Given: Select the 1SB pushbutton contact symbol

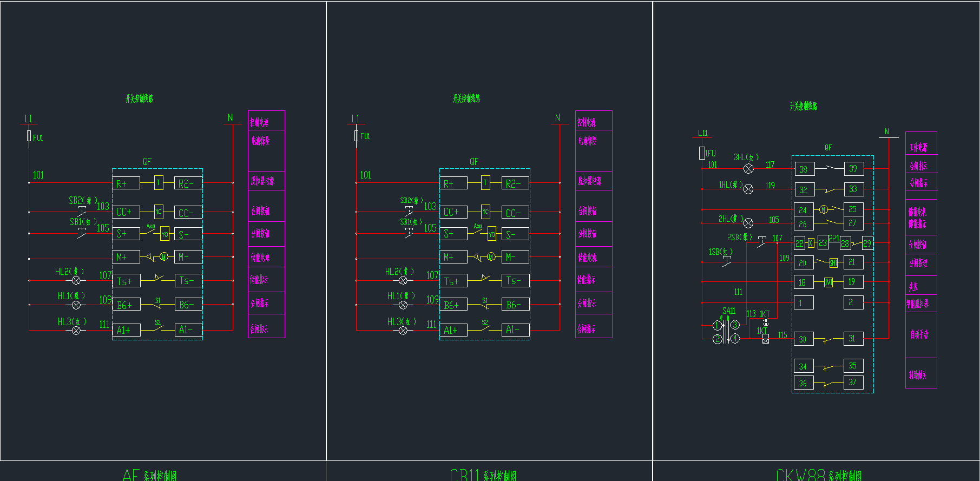Looking at the screenshot, I should [x=726, y=262].
